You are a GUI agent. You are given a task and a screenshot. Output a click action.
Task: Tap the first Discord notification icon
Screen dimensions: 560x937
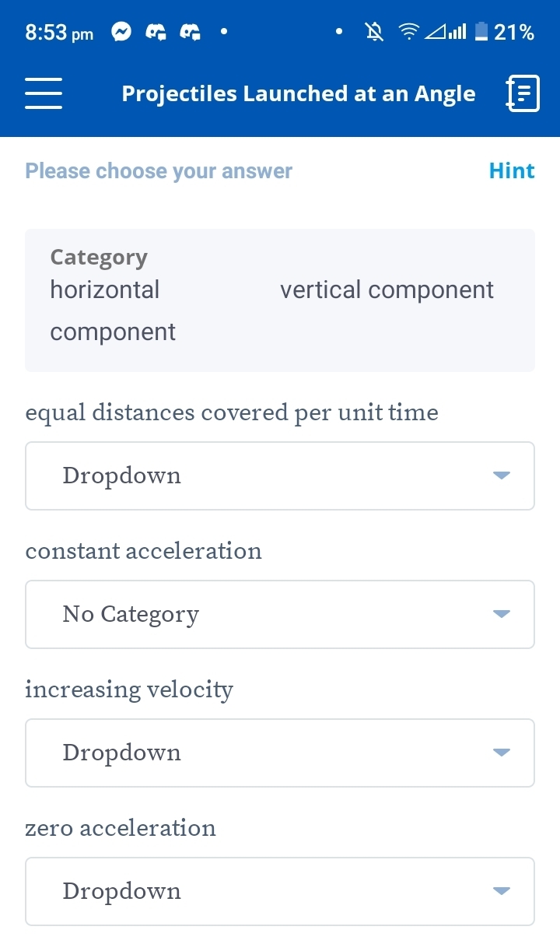click(x=156, y=32)
